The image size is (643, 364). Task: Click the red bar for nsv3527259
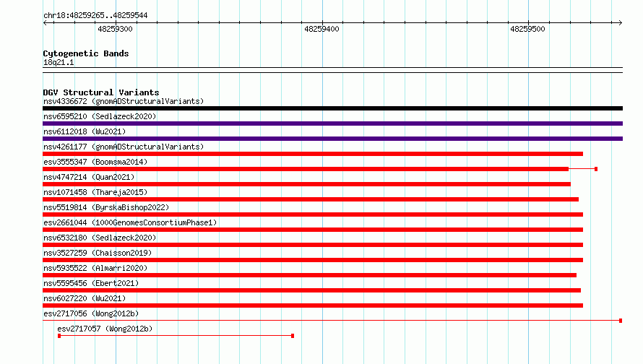pyautogui.click(x=313, y=260)
